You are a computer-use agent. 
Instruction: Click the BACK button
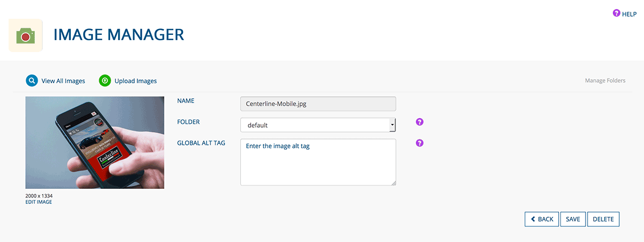542,219
